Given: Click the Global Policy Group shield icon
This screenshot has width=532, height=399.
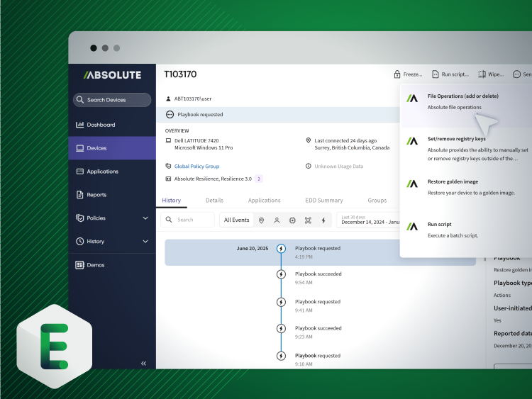Looking at the screenshot, I should click(168, 166).
